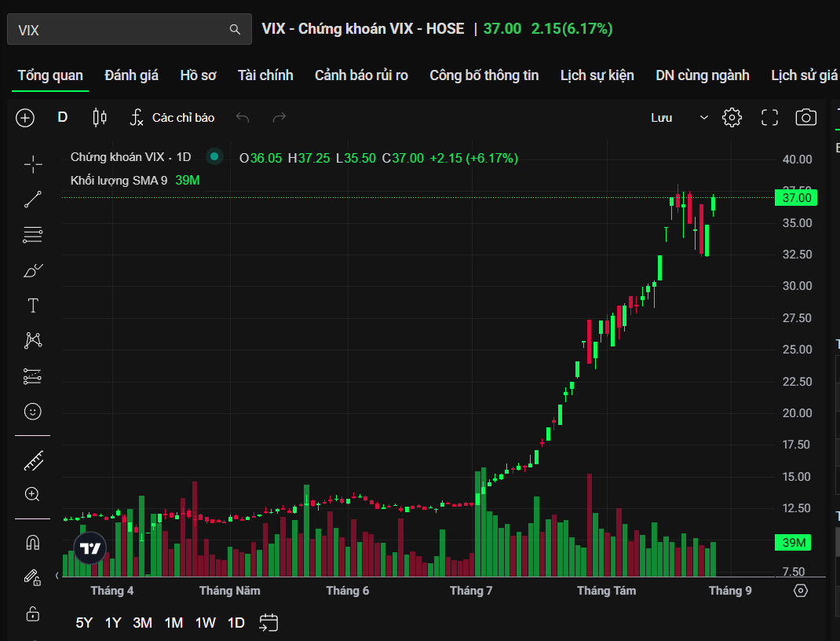Open the Hồ sơ tab
Screen dimensions: 840x641
tap(198, 75)
